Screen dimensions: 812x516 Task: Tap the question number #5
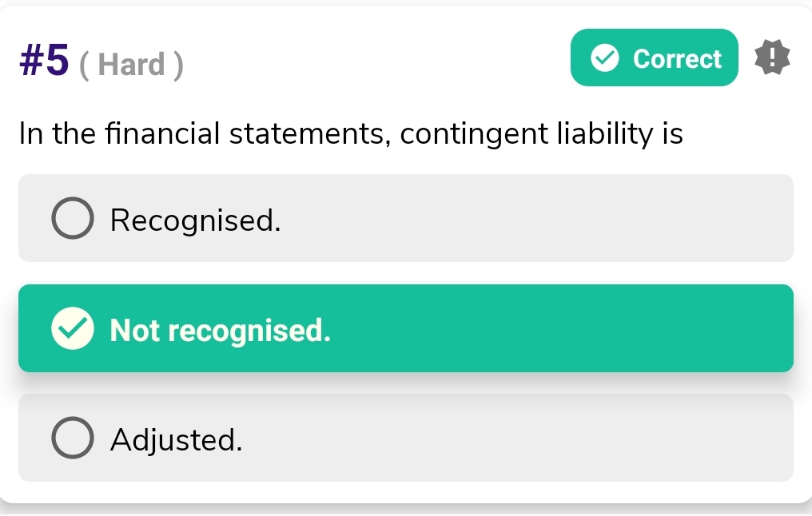pos(44,62)
